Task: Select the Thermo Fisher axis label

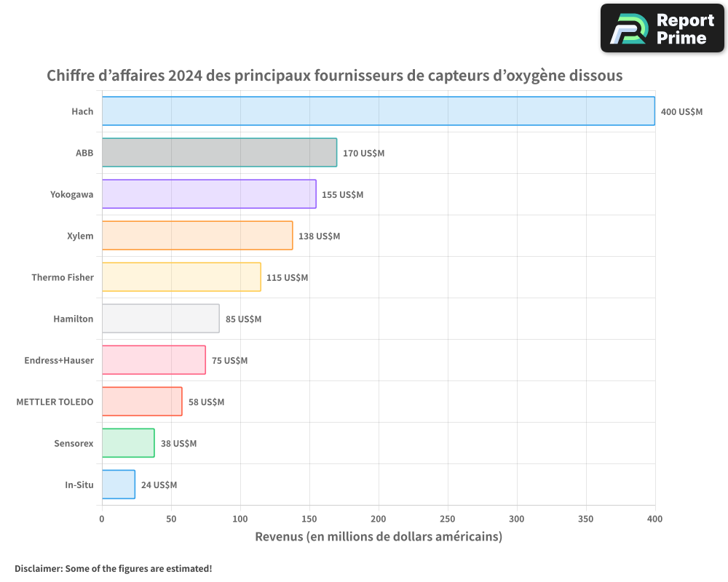Action: (63, 277)
